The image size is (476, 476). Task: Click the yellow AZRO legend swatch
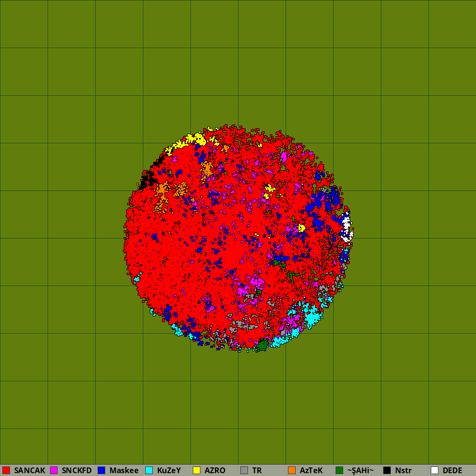click(197, 470)
